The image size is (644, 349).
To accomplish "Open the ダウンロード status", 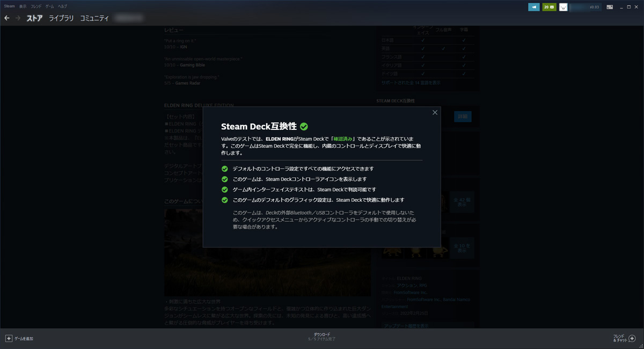I will click(321, 337).
